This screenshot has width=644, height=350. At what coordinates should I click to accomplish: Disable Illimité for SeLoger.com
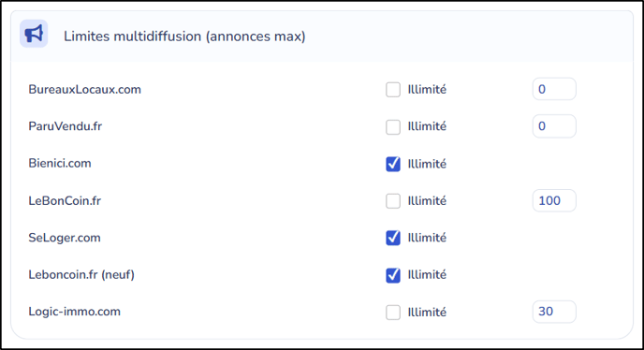(x=393, y=238)
